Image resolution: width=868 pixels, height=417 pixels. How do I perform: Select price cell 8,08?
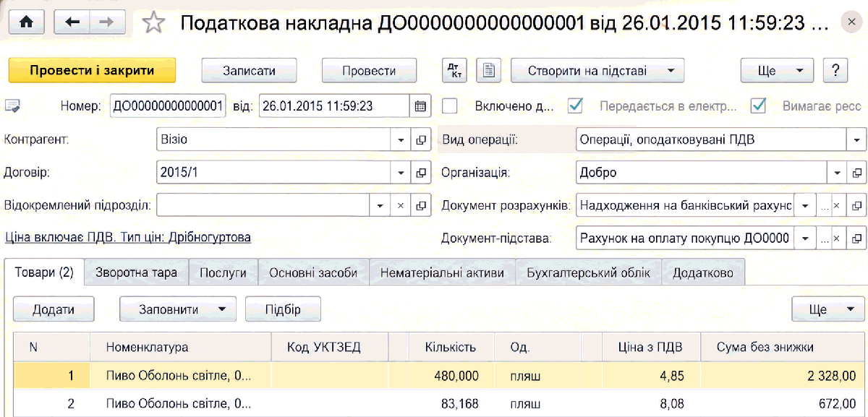point(652,404)
